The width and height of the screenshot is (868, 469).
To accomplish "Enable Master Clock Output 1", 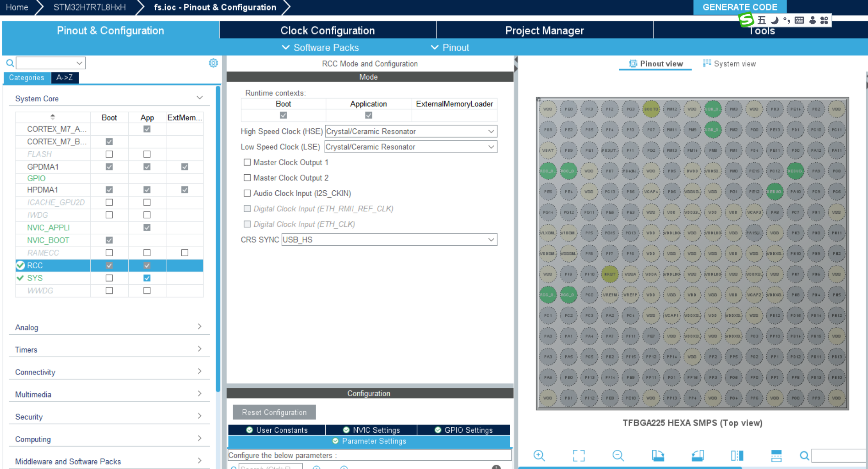I will point(247,162).
